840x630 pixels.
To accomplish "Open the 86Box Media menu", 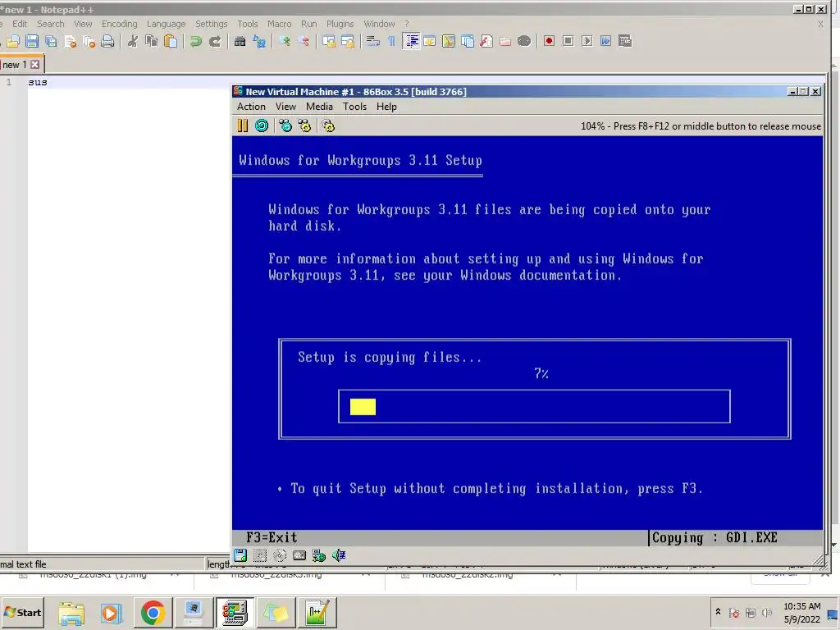I will 319,107.
